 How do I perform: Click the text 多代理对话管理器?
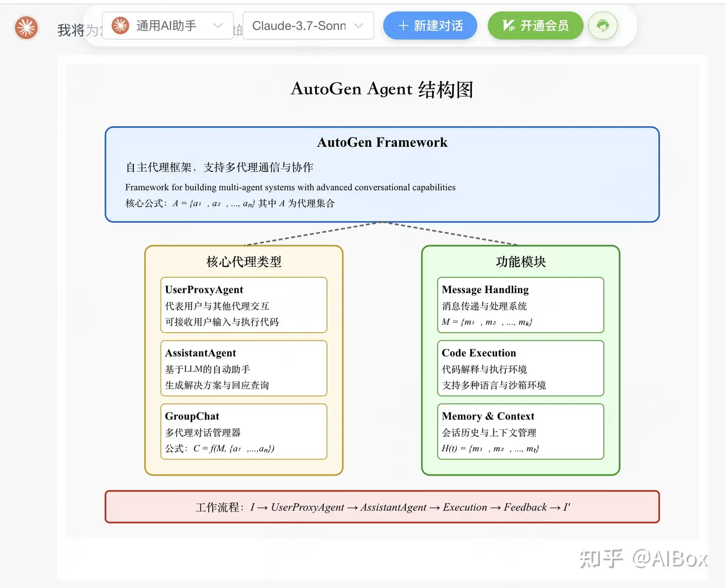203,433
